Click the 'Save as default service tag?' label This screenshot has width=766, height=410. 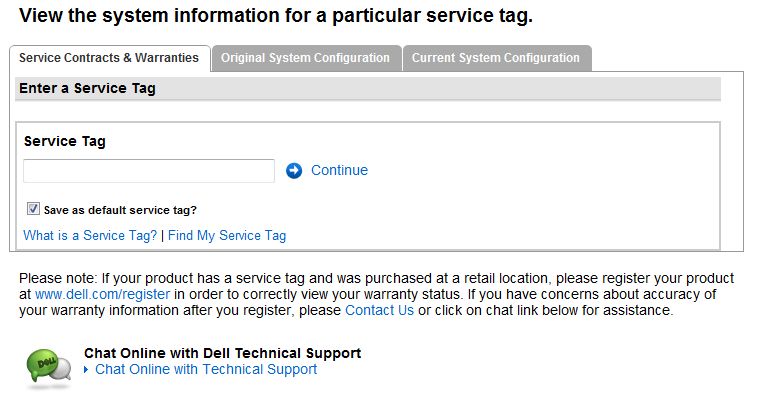pos(120,210)
